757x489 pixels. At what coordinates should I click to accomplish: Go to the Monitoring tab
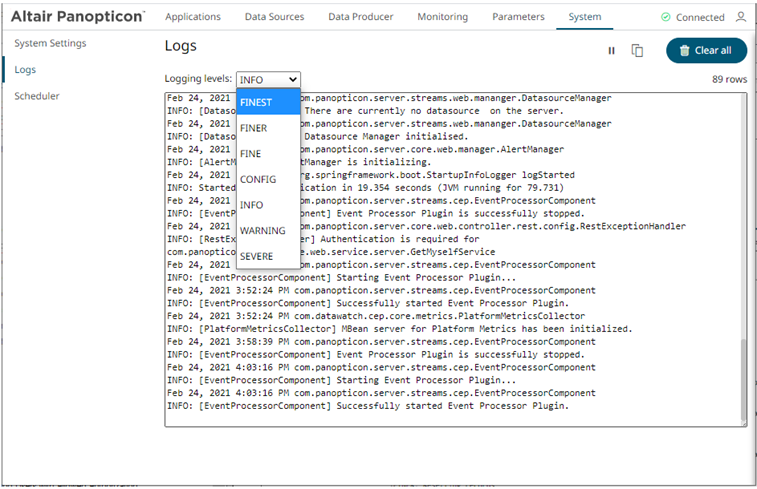point(442,16)
